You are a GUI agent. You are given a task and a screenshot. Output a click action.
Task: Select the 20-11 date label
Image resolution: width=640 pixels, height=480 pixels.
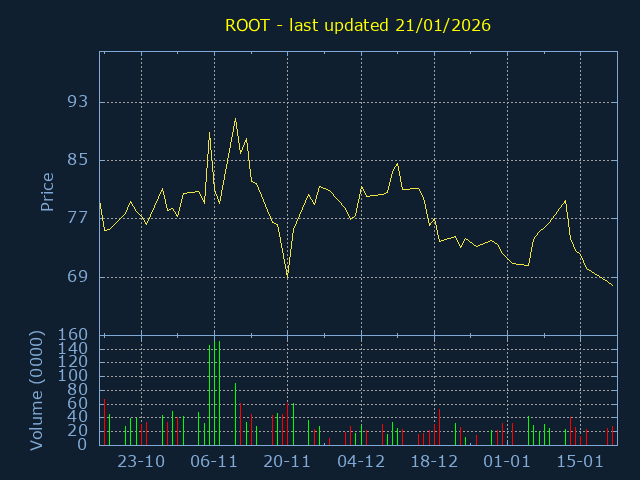click(287, 461)
